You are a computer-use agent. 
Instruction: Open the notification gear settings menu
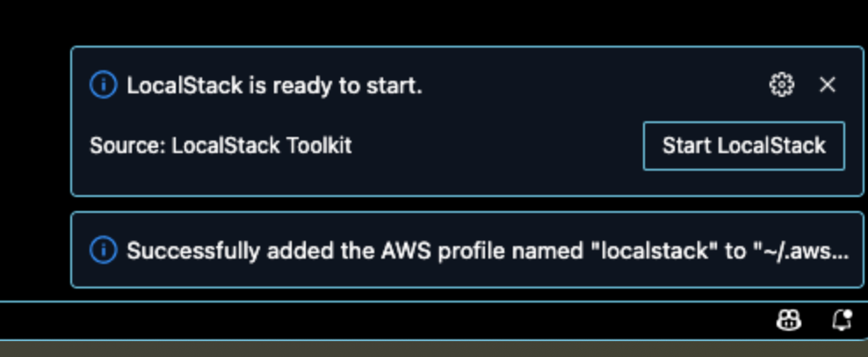pyautogui.click(x=781, y=84)
